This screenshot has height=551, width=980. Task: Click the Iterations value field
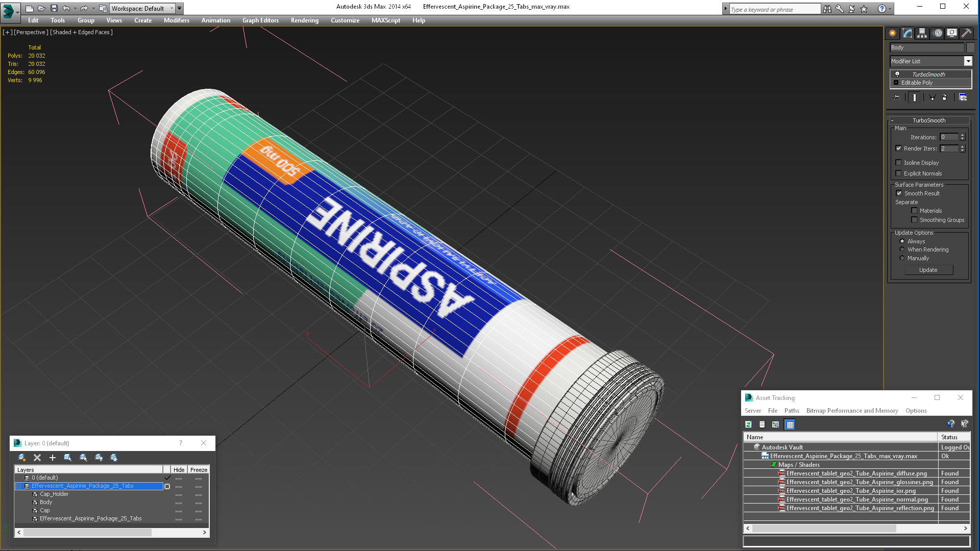point(948,137)
